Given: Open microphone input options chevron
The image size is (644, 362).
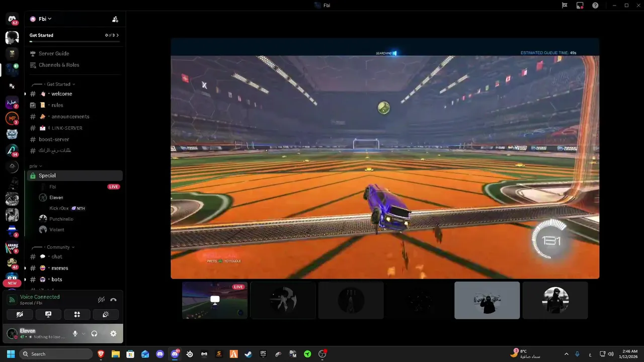Looking at the screenshot, I should click(x=83, y=333).
